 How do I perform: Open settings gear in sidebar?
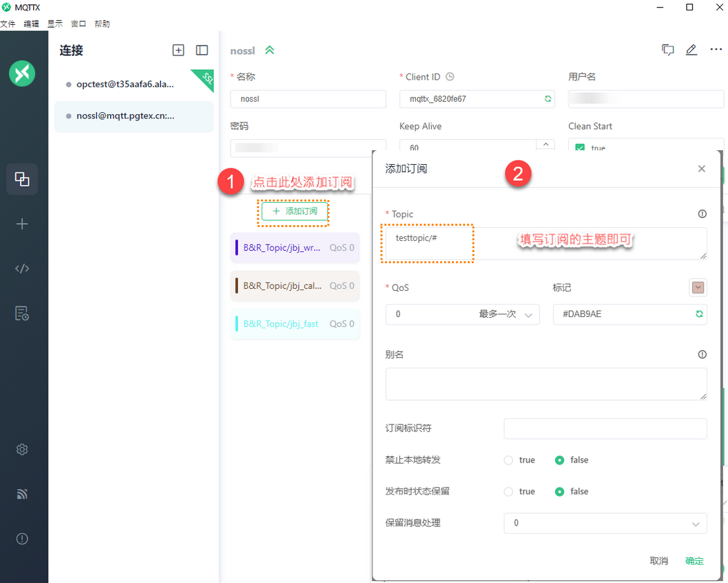22,449
